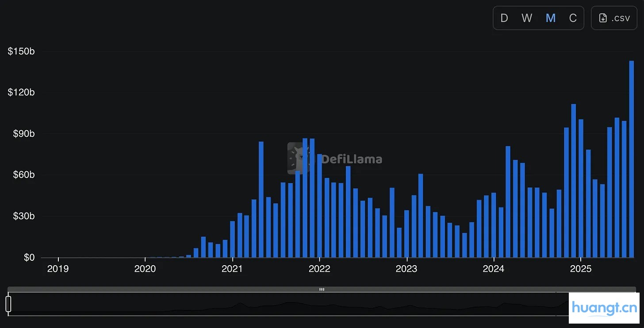644x328 pixels.
Task: Click the tall $84b bar in mid-2021
Action: pyautogui.click(x=261, y=199)
